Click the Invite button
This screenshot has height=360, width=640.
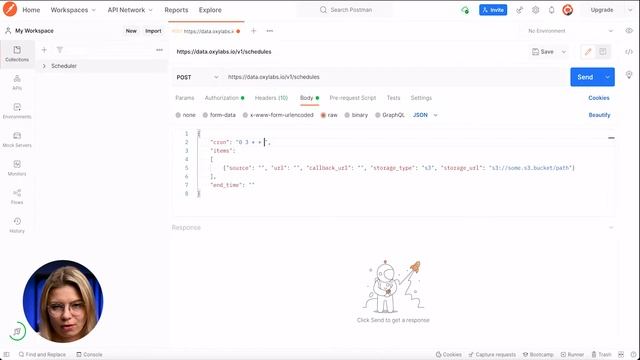pyautogui.click(x=493, y=10)
